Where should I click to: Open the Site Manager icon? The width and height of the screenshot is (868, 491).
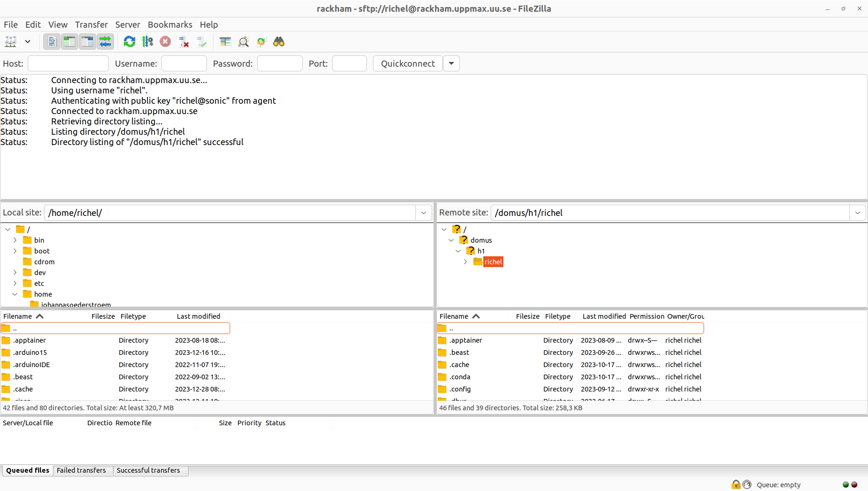pos(11,42)
